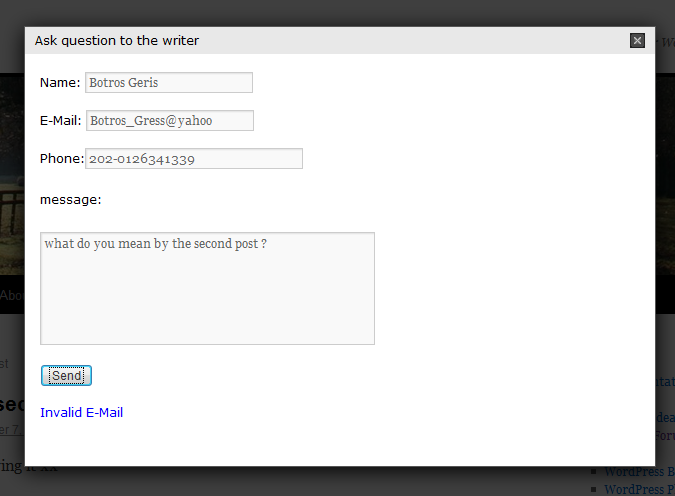Close the Ask question dialog

coord(637,40)
